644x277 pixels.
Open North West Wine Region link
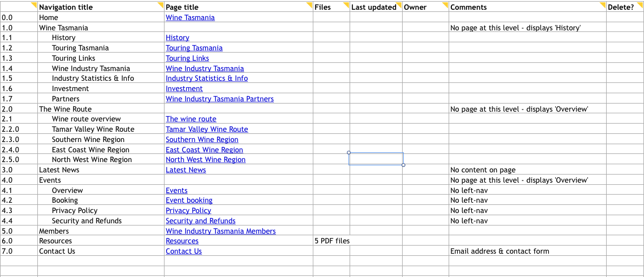point(206,160)
